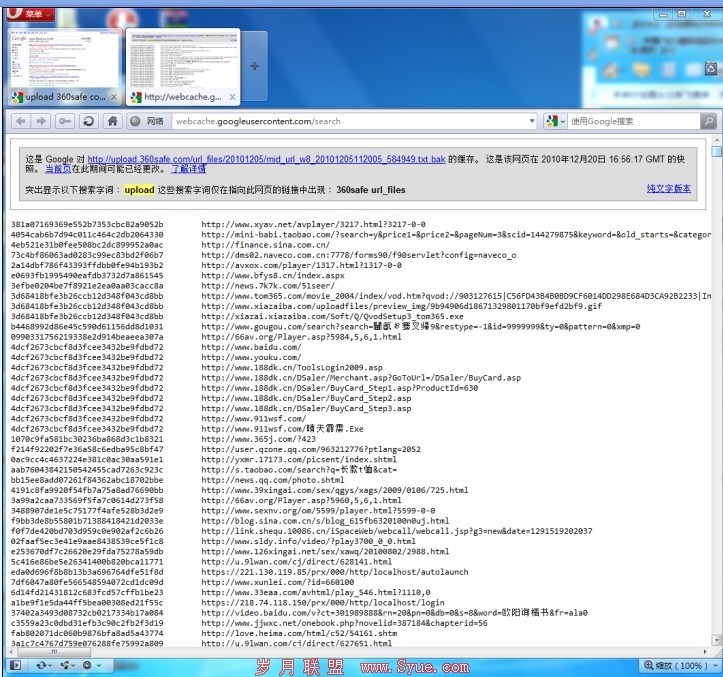Open Opera Link sync status icon
723x677 pixels.
point(44,665)
